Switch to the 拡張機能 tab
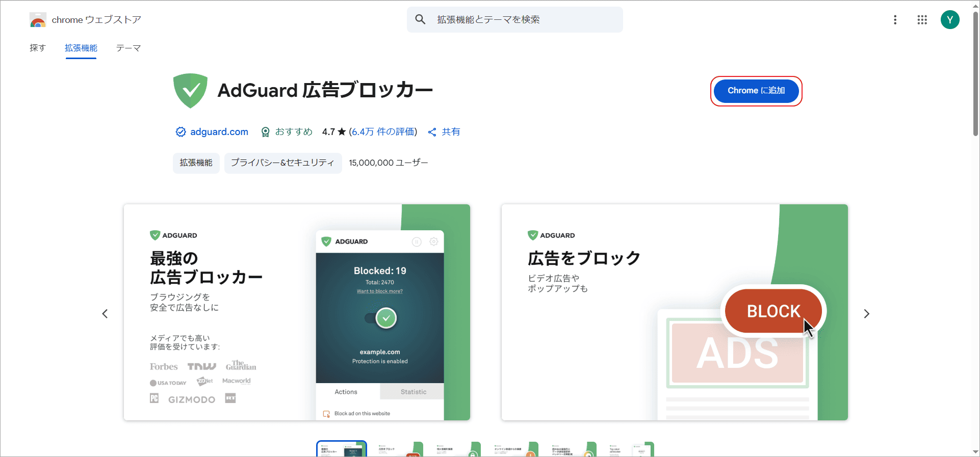The width and height of the screenshot is (980, 457). point(81,48)
